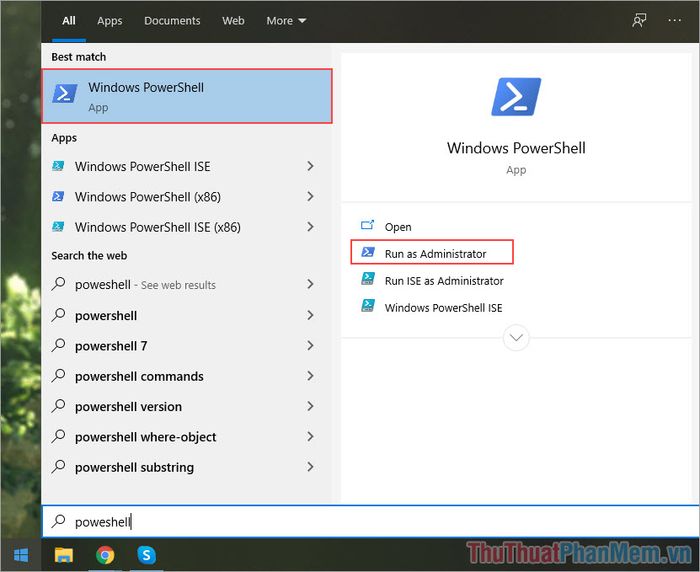Expand the powershell 7 suggestion arrow
The width and height of the screenshot is (700, 572).
pos(310,346)
